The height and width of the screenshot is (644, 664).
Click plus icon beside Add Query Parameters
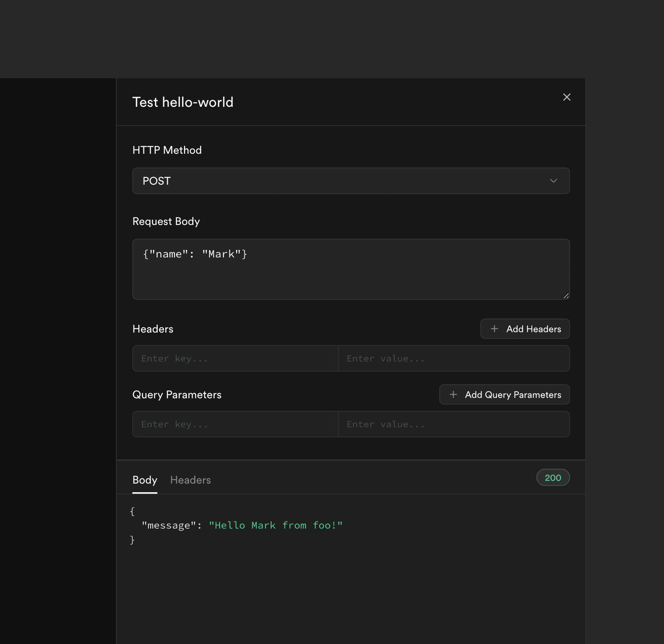[x=453, y=394]
